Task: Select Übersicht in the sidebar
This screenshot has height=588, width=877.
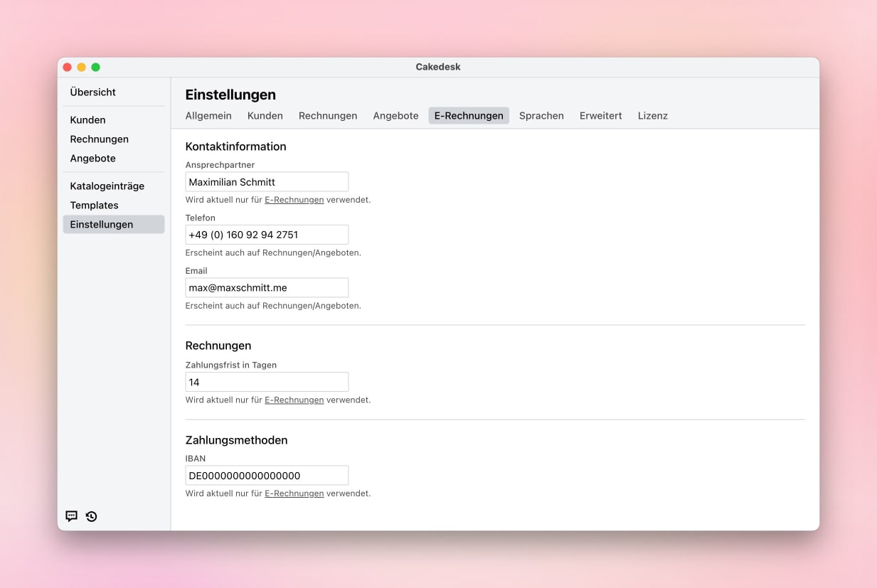Action: [x=93, y=92]
